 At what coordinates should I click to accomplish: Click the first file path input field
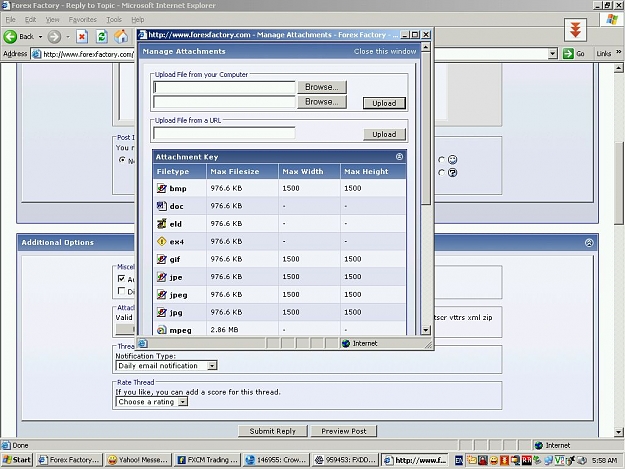pos(224,87)
